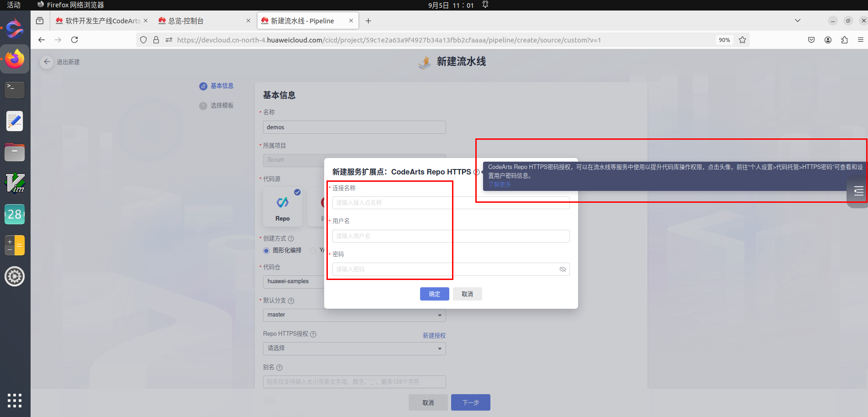
Task: Open the text editor from the dock
Action: coord(15,121)
